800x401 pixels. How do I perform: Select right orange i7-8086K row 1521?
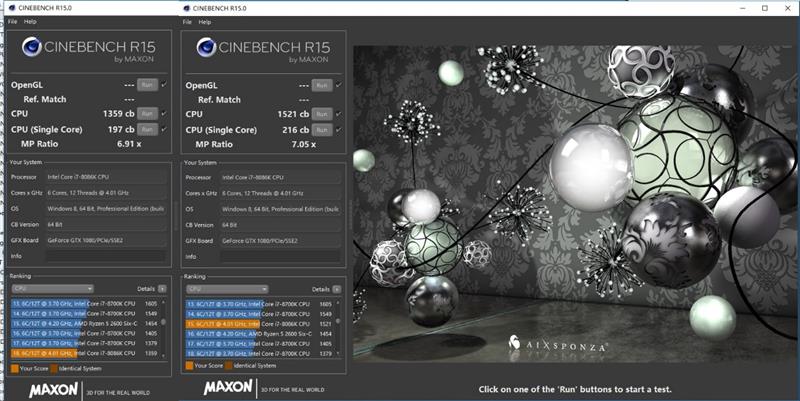[x=260, y=324]
